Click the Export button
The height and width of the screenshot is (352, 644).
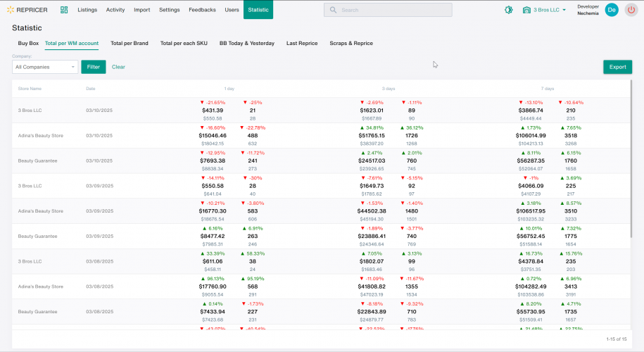617,67
